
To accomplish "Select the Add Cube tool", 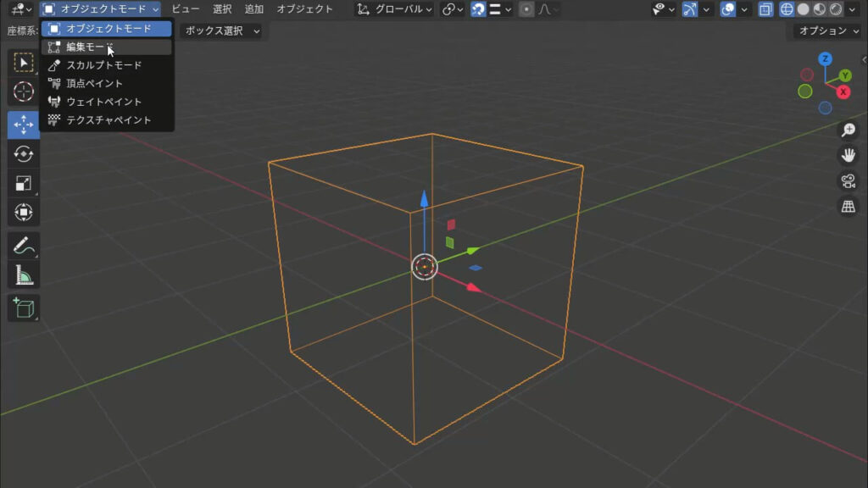I will click(x=23, y=308).
